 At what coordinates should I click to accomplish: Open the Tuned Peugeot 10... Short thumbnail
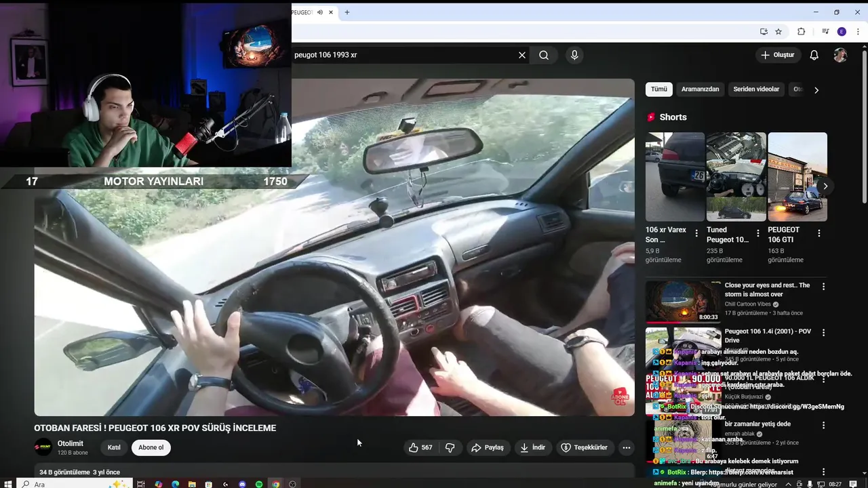click(736, 177)
